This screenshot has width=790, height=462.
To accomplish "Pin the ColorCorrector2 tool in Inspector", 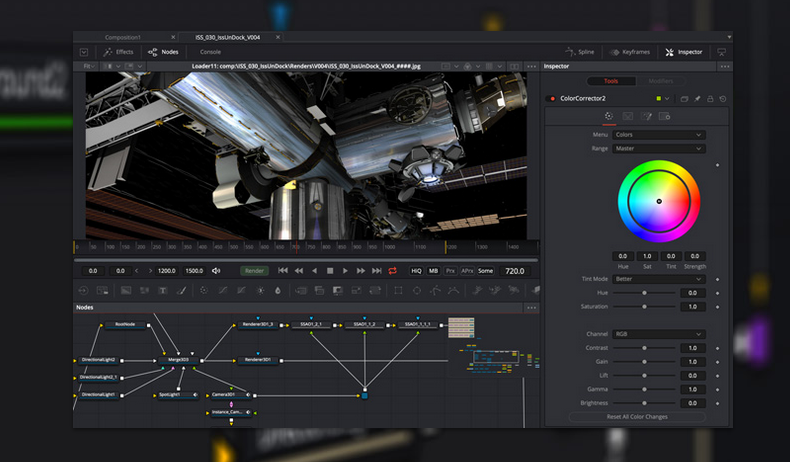I will pyautogui.click(x=697, y=99).
